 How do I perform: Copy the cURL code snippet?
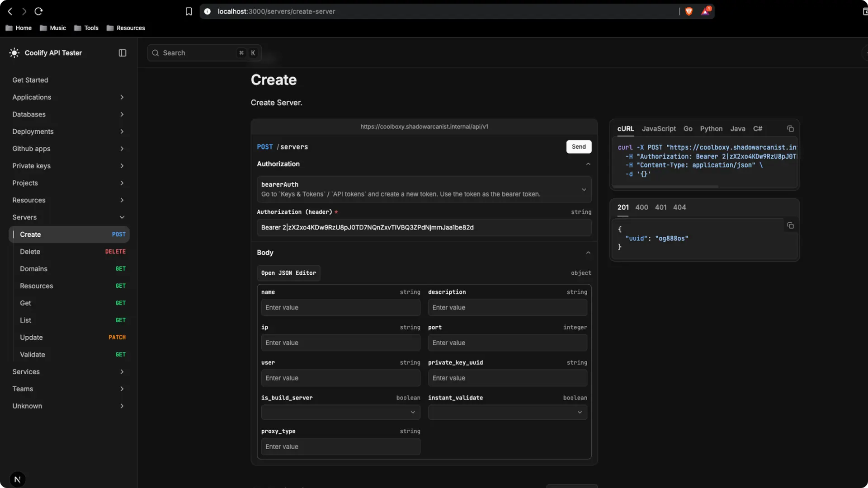(x=790, y=129)
